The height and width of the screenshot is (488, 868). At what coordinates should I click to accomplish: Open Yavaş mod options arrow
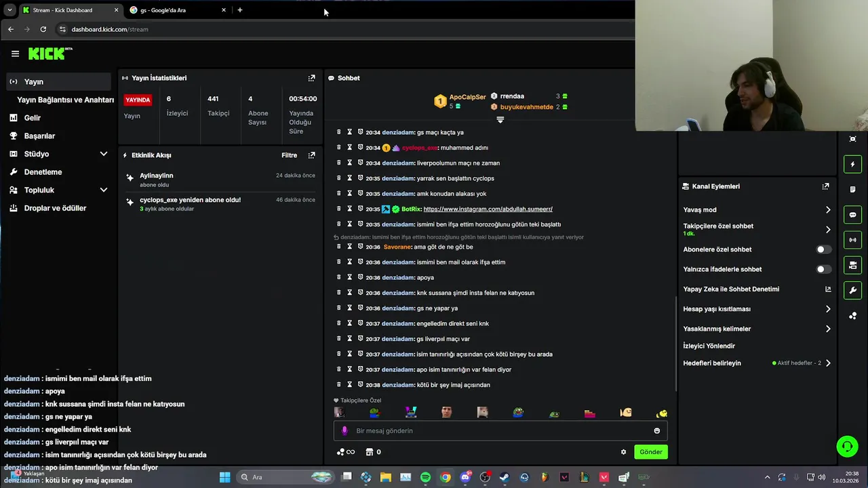pyautogui.click(x=828, y=210)
